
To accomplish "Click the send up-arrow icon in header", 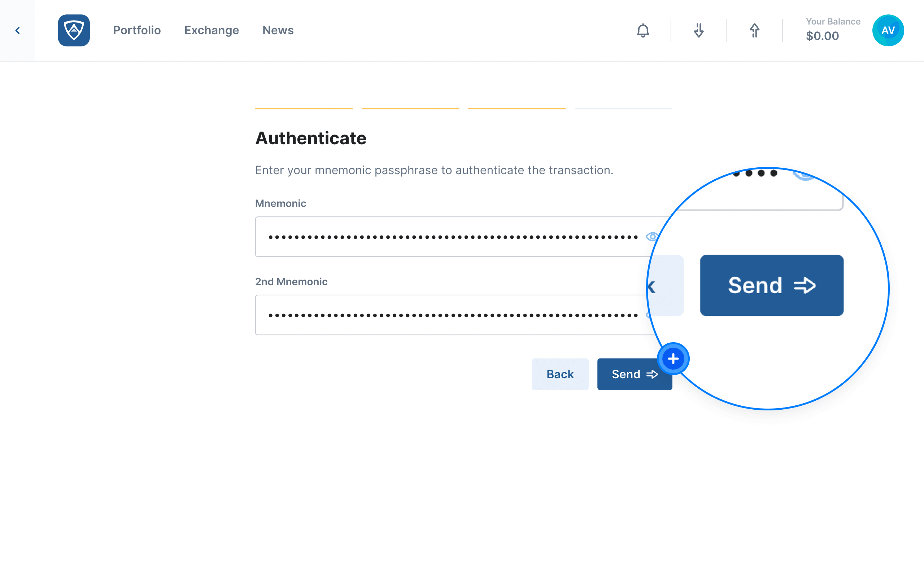I will tap(754, 31).
